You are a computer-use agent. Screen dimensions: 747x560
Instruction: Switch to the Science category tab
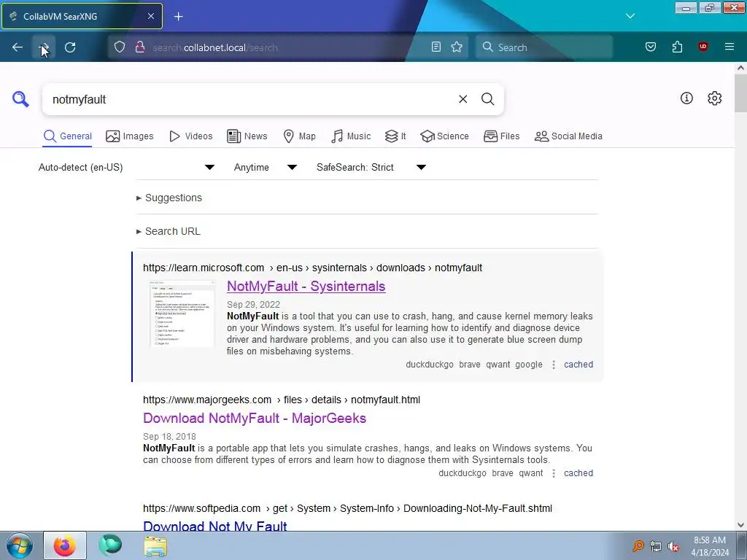(x=444, y=136)
